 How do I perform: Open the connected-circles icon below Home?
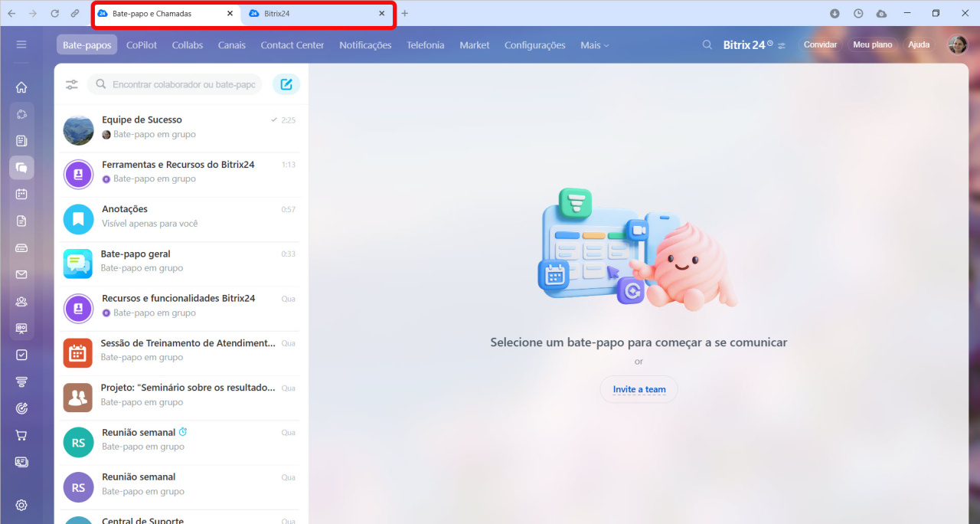point(21,114)
